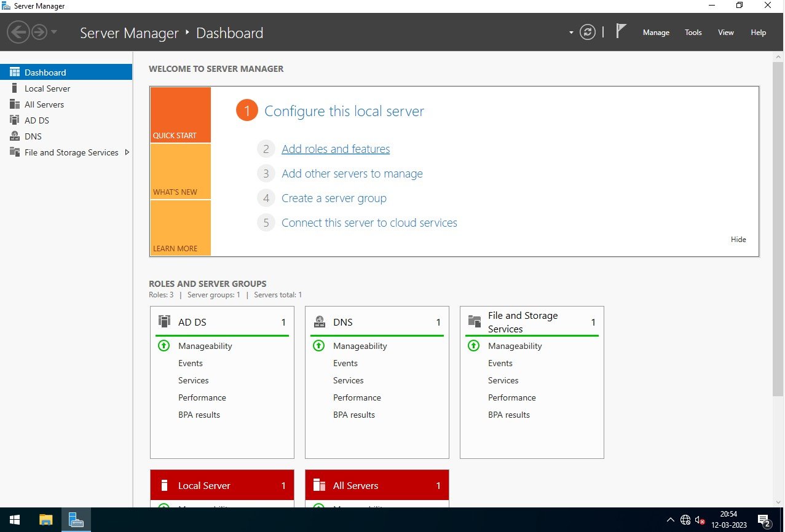Screen dimensions: 785x532
Task: Click the refresh dashboard icon
Action: click(x=588, y=32)
